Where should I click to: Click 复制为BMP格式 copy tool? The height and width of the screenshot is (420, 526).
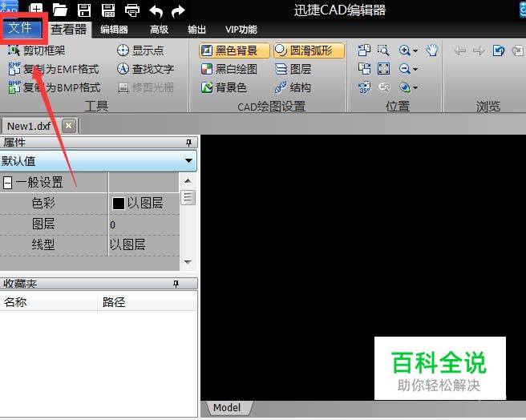click(x=55, y=87)
